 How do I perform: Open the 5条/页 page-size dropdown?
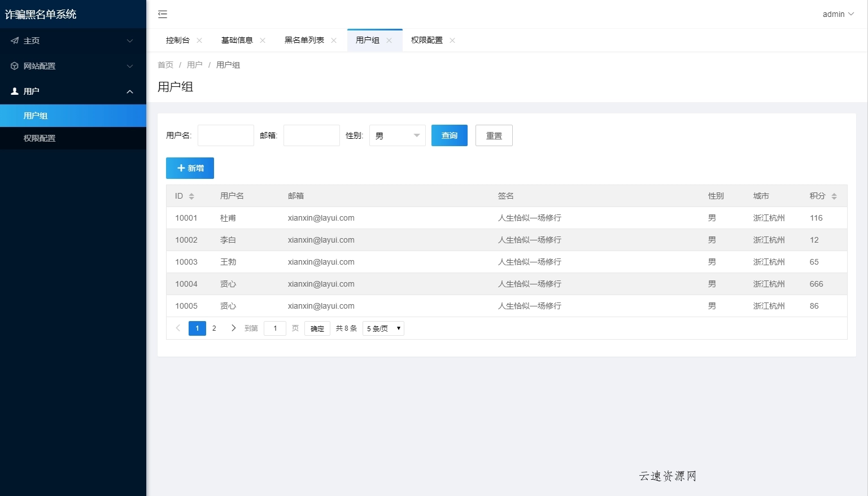pyautogui.click(x=383, y=328)
